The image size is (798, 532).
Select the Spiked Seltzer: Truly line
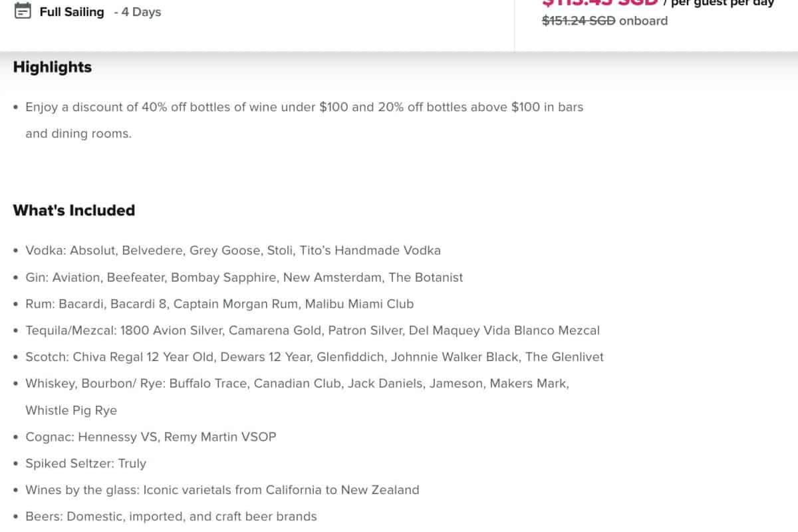pyautogui.click(x=86, y=464)
